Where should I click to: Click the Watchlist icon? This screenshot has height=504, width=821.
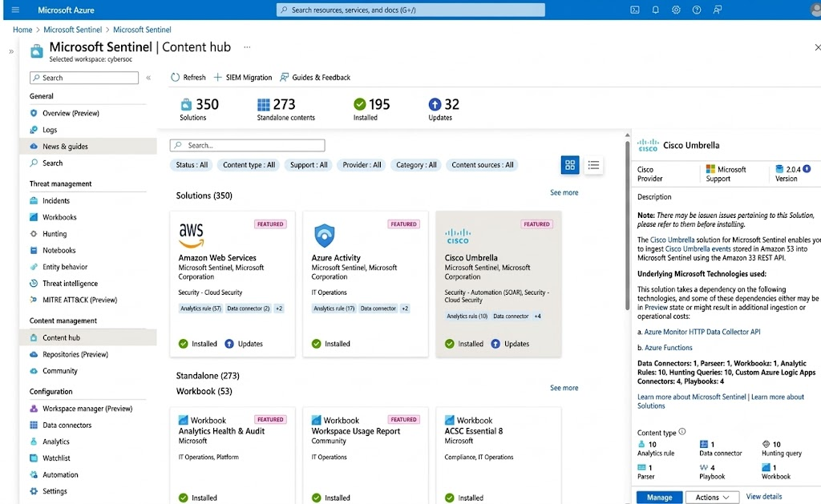coord(34,458)
